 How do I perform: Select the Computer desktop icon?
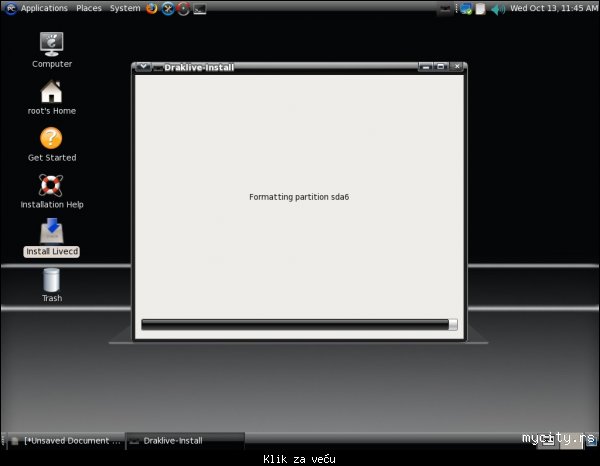coord(52,50)
